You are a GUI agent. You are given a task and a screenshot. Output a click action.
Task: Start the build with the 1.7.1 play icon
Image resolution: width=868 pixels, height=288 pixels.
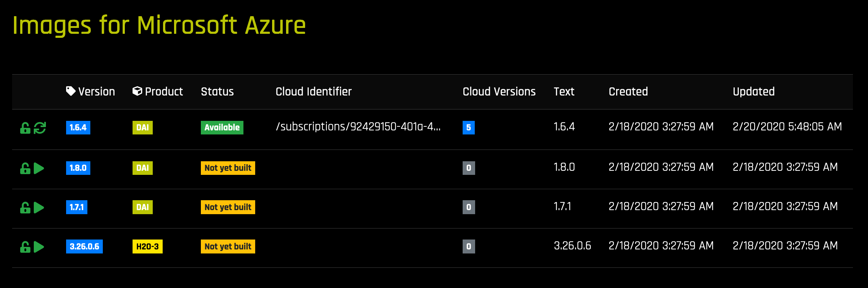(39, 208)
